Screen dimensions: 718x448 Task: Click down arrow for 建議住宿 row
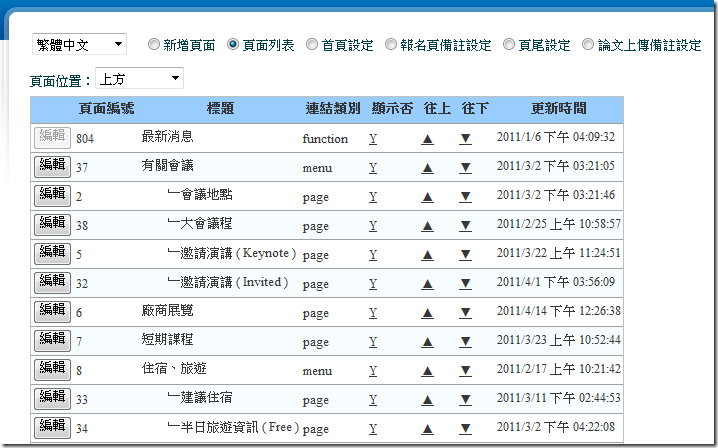(465, 400)
